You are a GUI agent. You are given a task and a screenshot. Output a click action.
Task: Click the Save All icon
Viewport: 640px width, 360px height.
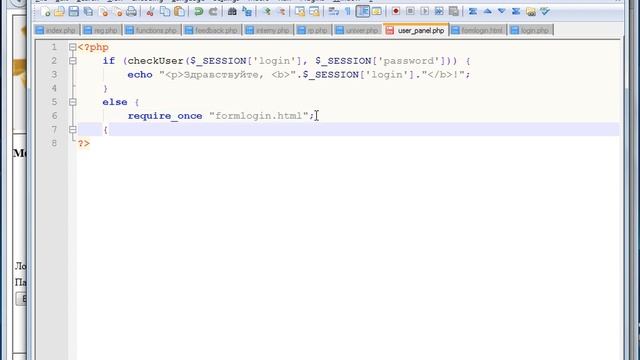(88, 11)
